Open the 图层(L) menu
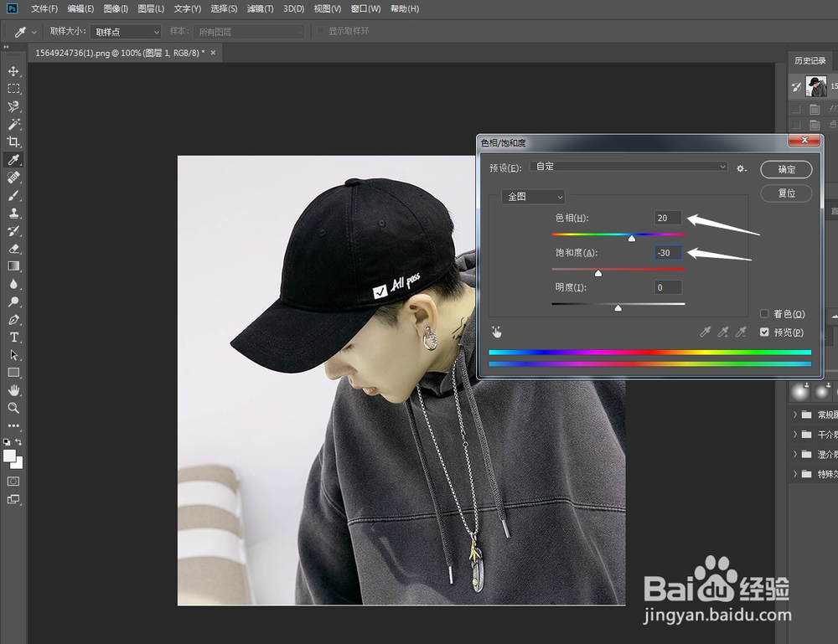The width and height of the screenshot is (838, 644). pyautogui.click(x=151, y=8)
